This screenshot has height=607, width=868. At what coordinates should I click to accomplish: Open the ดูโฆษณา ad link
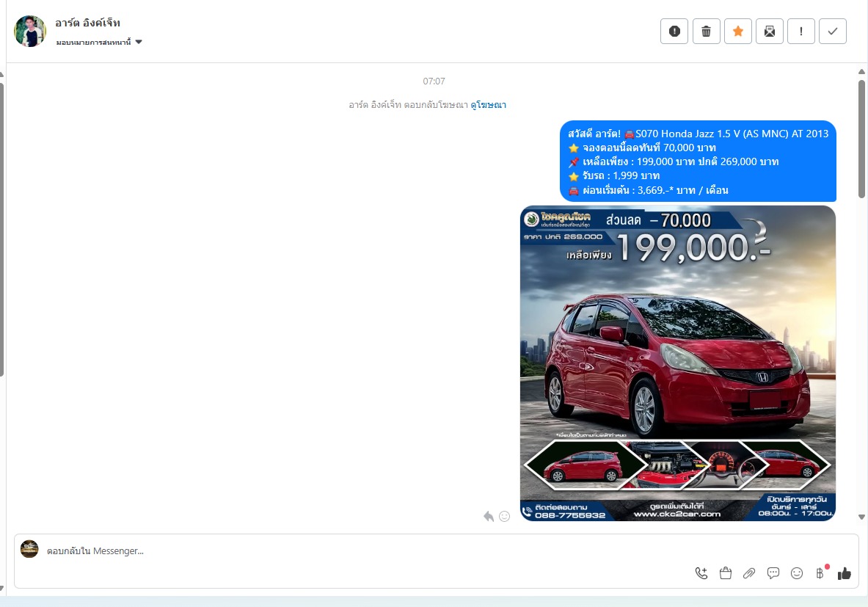[x=488, y=105]
